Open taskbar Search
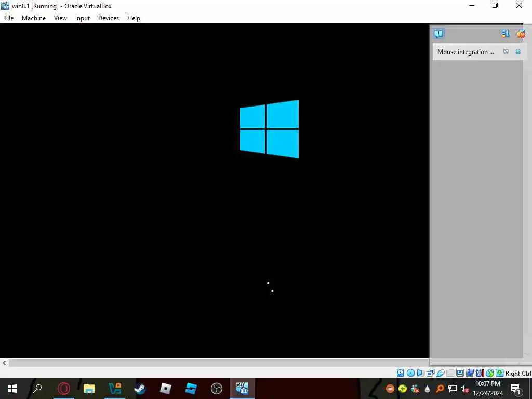Viewport: 532px width, 399px height. (x=37, y=389)
